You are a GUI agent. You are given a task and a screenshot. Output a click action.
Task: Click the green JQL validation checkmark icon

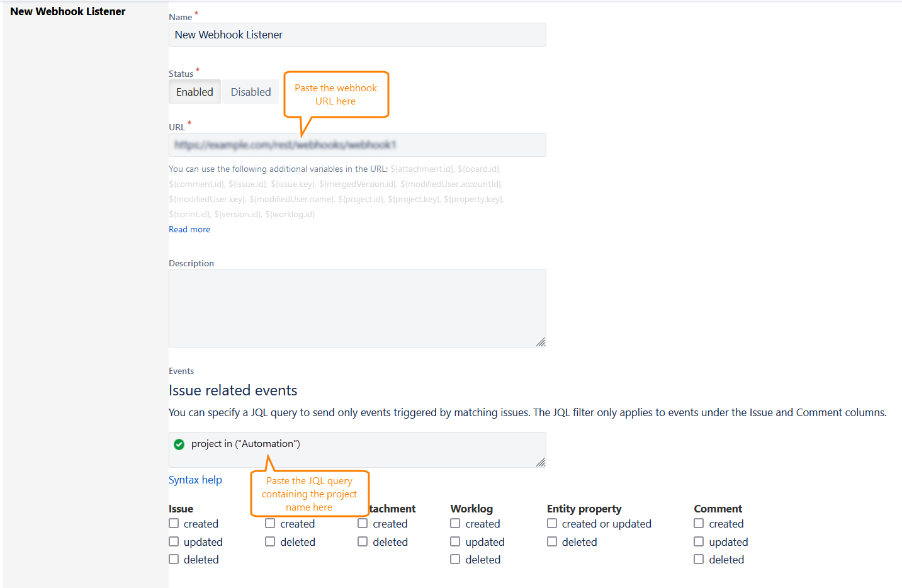(x=179, y=444)
